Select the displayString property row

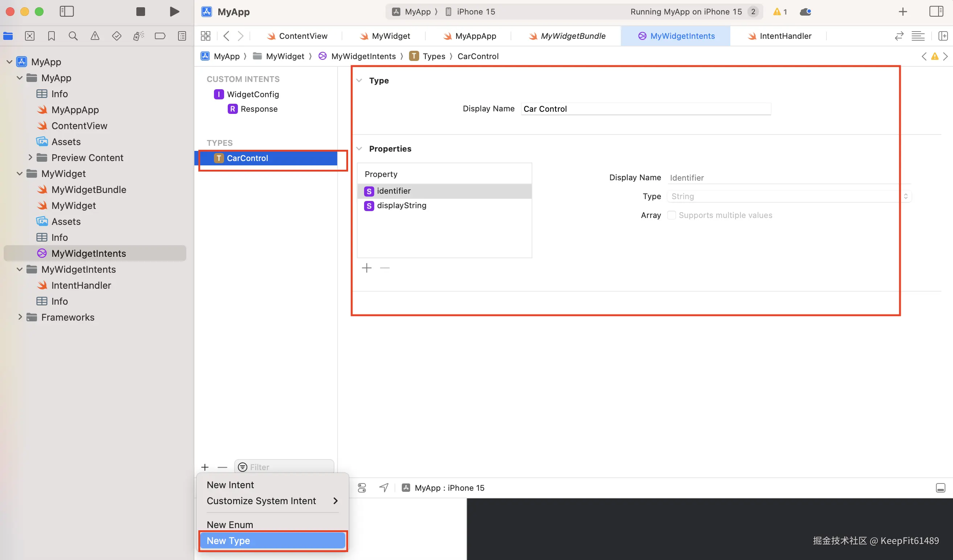401,205
